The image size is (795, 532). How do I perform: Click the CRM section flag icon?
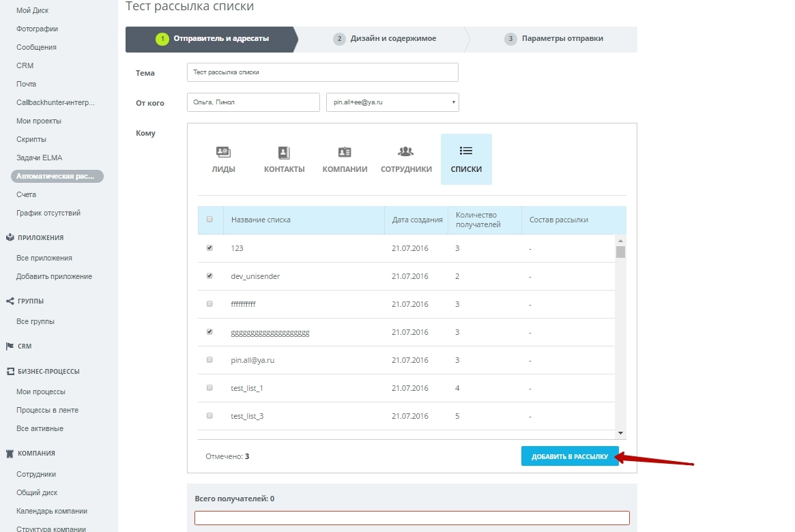pos(10,346)
